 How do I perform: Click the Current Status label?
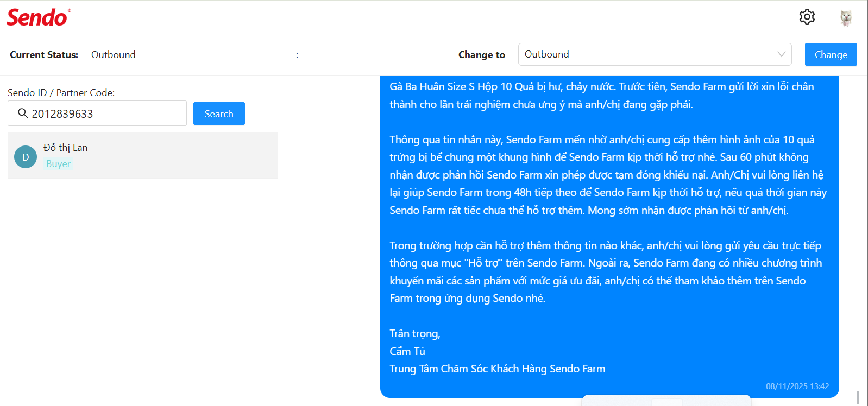click(44, 55)
